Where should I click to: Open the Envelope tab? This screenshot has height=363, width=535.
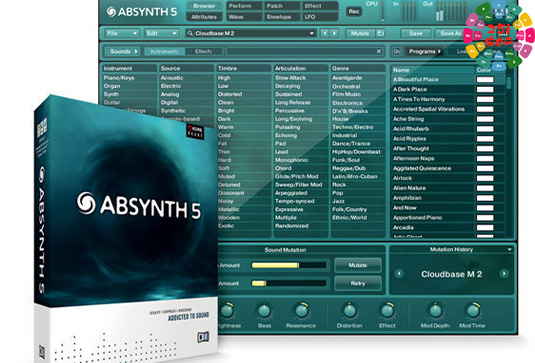pos(283,17)
